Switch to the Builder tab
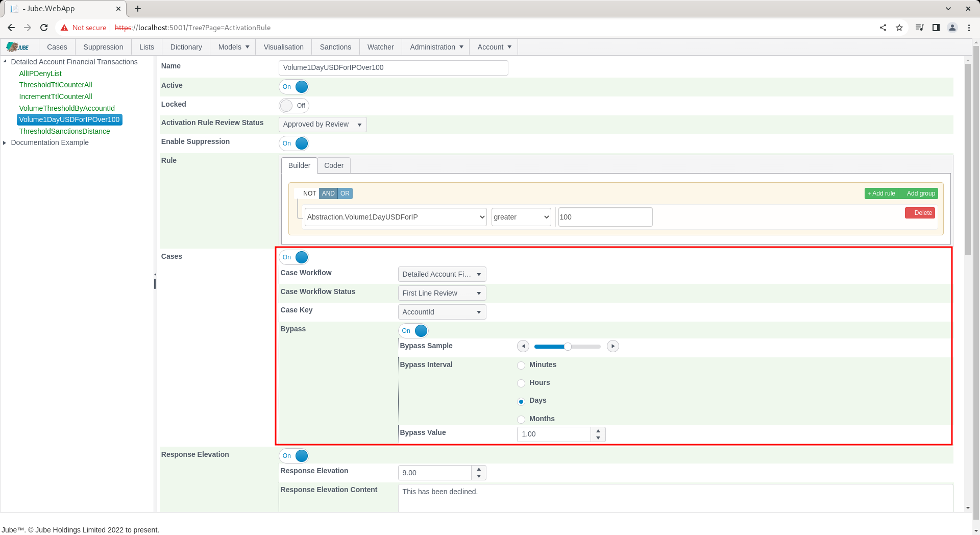 click(299, 165)
